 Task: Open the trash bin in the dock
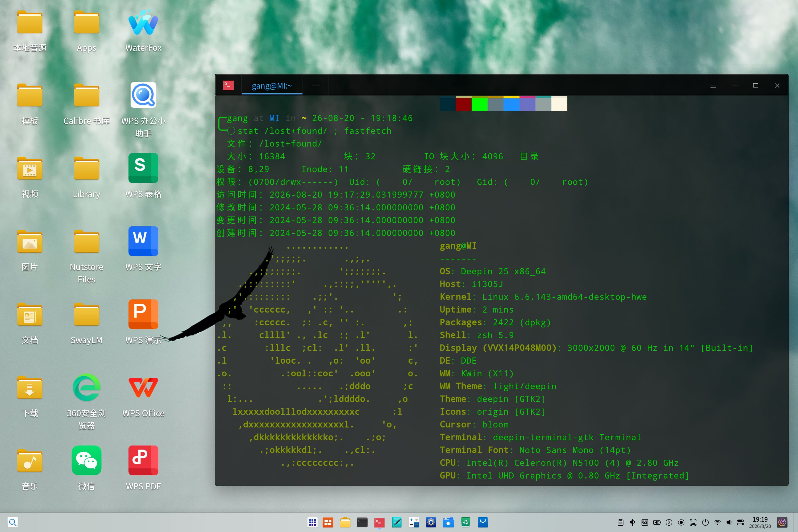coord(465,522)
